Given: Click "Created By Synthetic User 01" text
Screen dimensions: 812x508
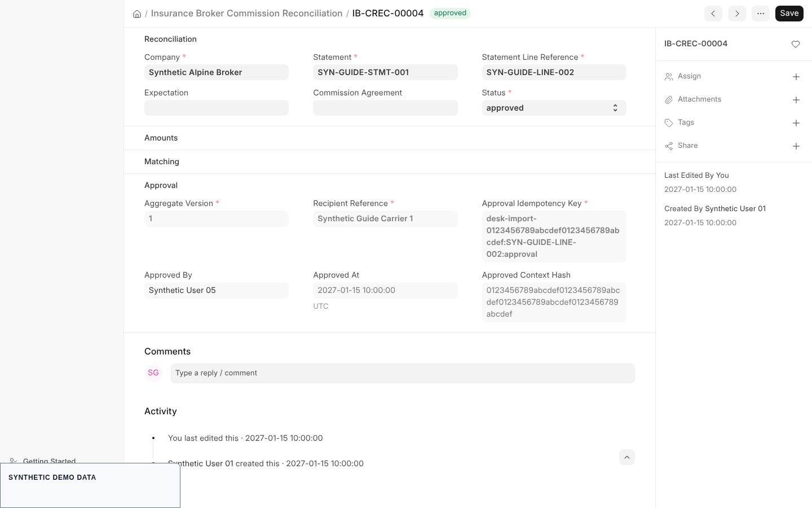Looking at the screenshot, I should (x=715, y=208).
